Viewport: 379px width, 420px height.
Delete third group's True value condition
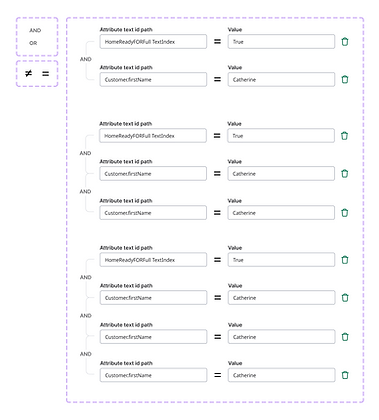tap(345, 260)
